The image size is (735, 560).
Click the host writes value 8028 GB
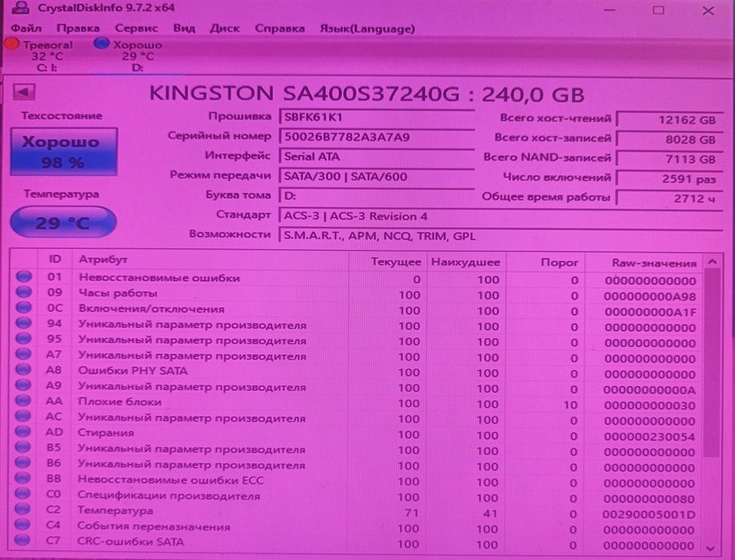(x=669, y=139)
